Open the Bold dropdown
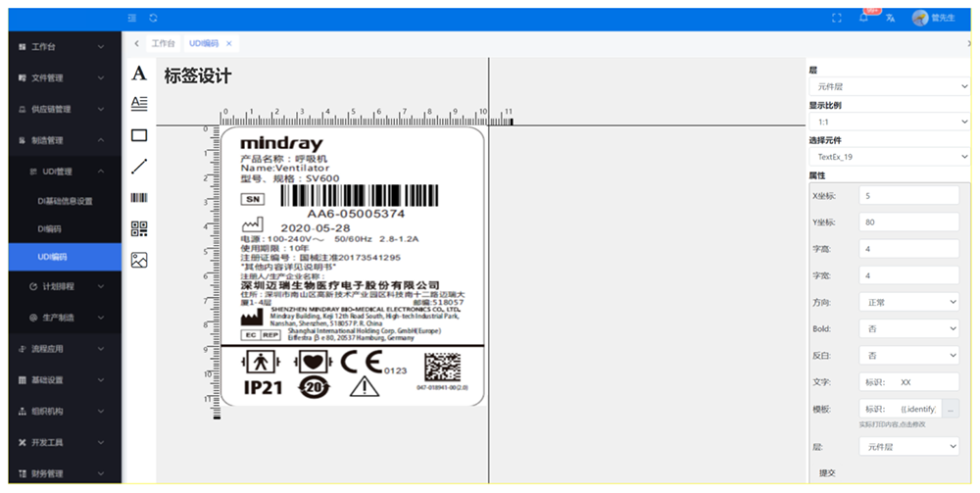980x493 pixels. [x=908, y=328]
